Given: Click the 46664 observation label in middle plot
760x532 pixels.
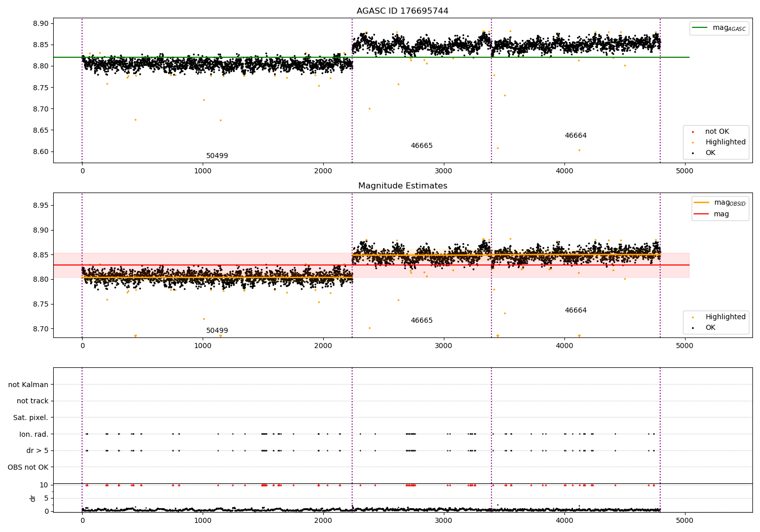Looking at the screenshot, I should coord(576,311).
